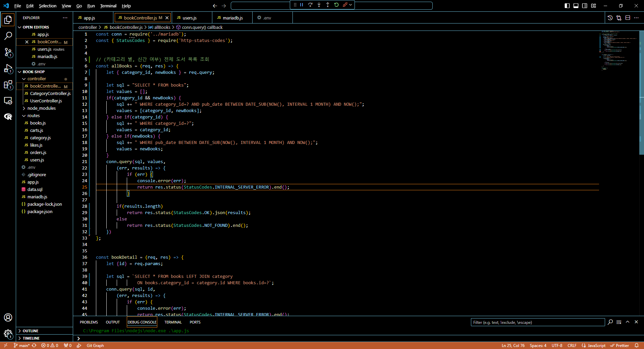Open the Selection menu
This screenshot has height=349, width=644.
pos(48,6)
